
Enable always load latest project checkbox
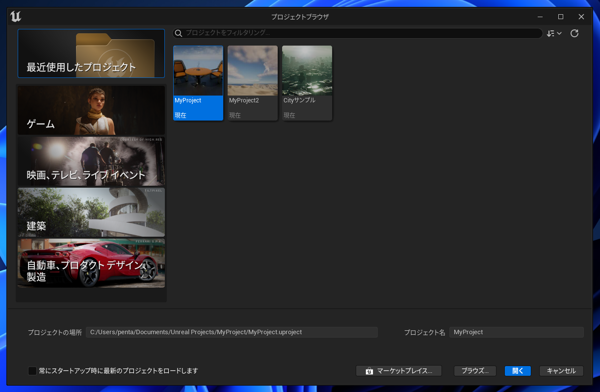tap(32, 371)
